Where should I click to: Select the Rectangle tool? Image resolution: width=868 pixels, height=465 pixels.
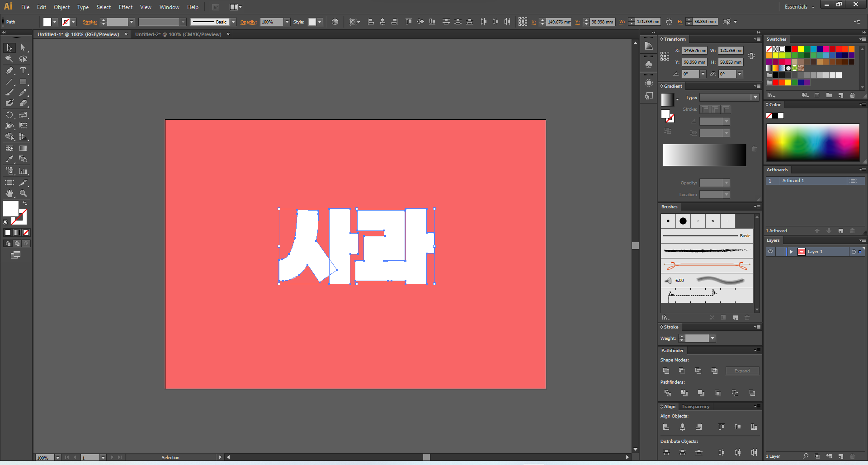(x=23, y=82)
